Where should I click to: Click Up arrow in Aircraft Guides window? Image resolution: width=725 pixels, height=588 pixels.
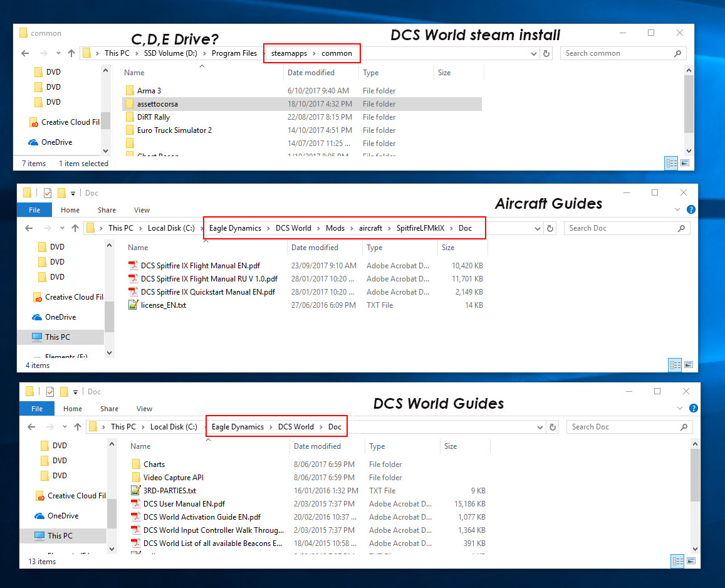[75, 228]
